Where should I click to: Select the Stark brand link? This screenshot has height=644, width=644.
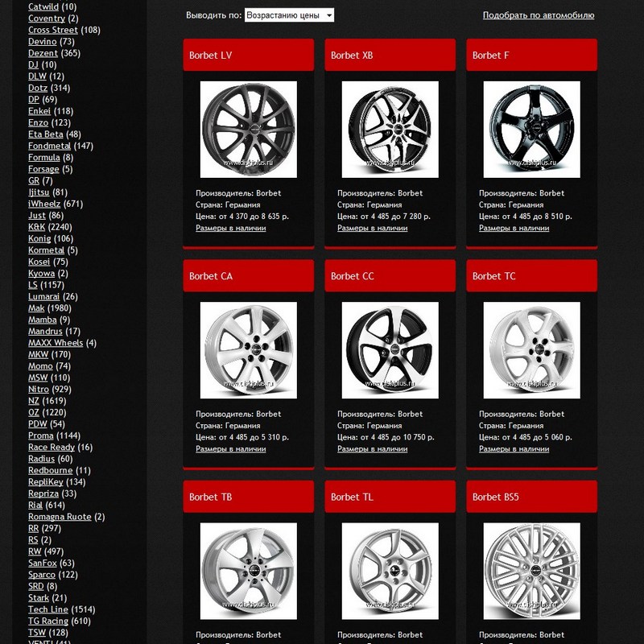pyautogui.click(x=39, y=597)
